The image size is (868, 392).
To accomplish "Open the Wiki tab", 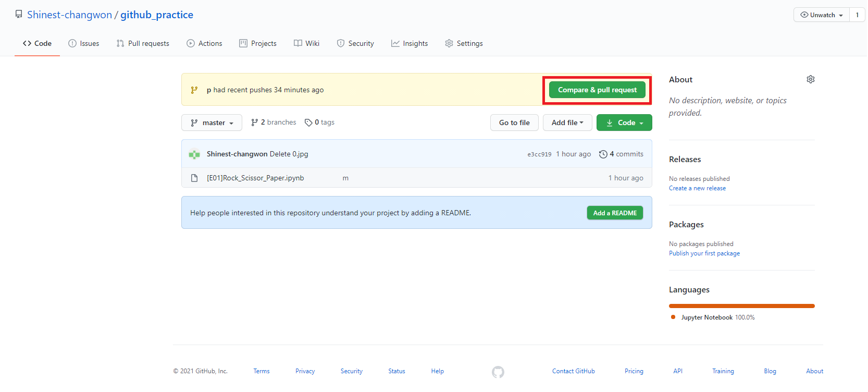I will coord(307,43).
